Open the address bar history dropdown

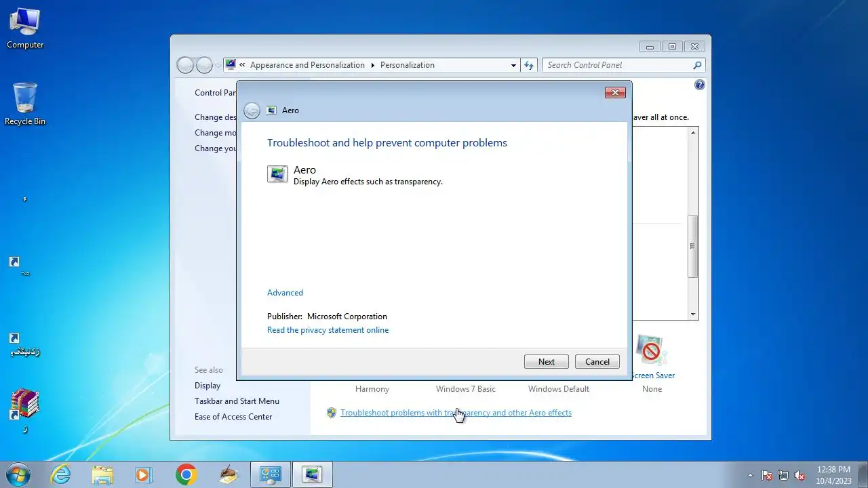click(x=513, y=65)
